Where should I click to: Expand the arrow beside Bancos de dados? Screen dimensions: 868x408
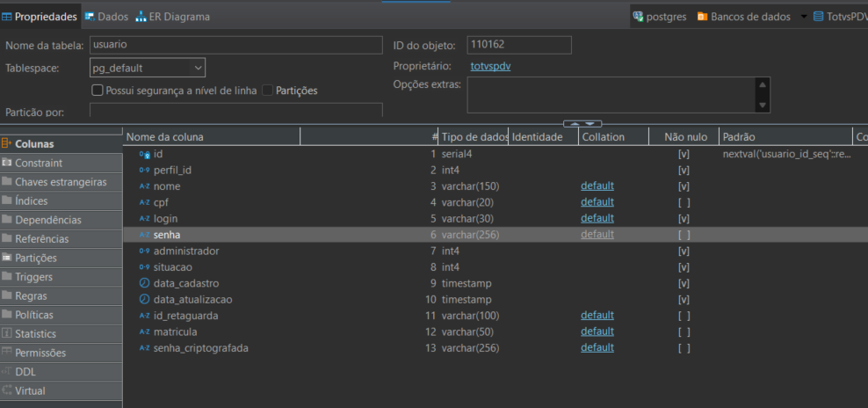click(x=803, y=17)
